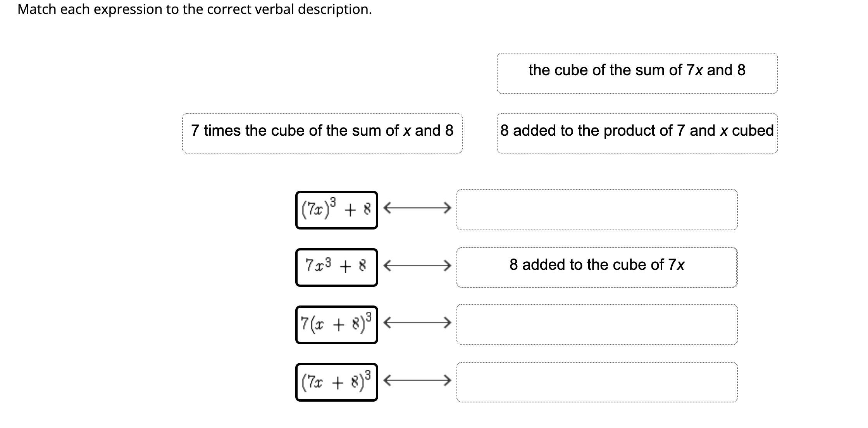This screenshot has width=868, height=428.
Task: Click the left arrowhead beside (7x + 8)³
Action: coord(387,380)
